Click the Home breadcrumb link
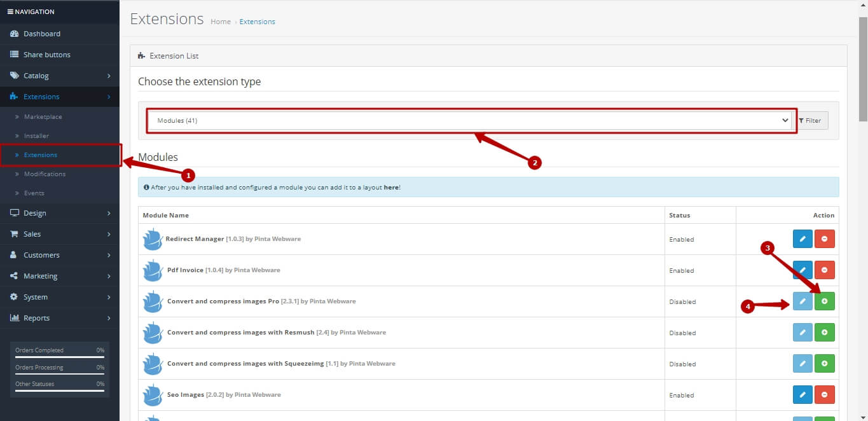This screenshot has width=868, height=421. coord(221,22)
